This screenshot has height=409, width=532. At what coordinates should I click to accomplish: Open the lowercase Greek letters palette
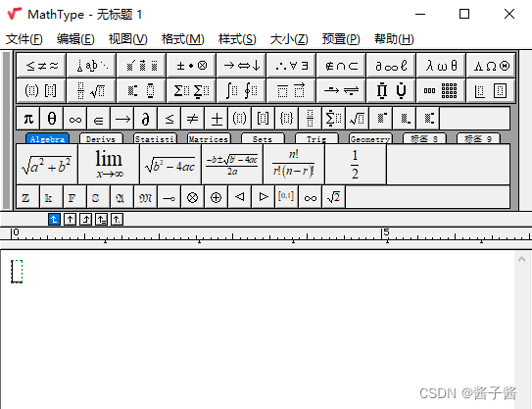(441, 66)
